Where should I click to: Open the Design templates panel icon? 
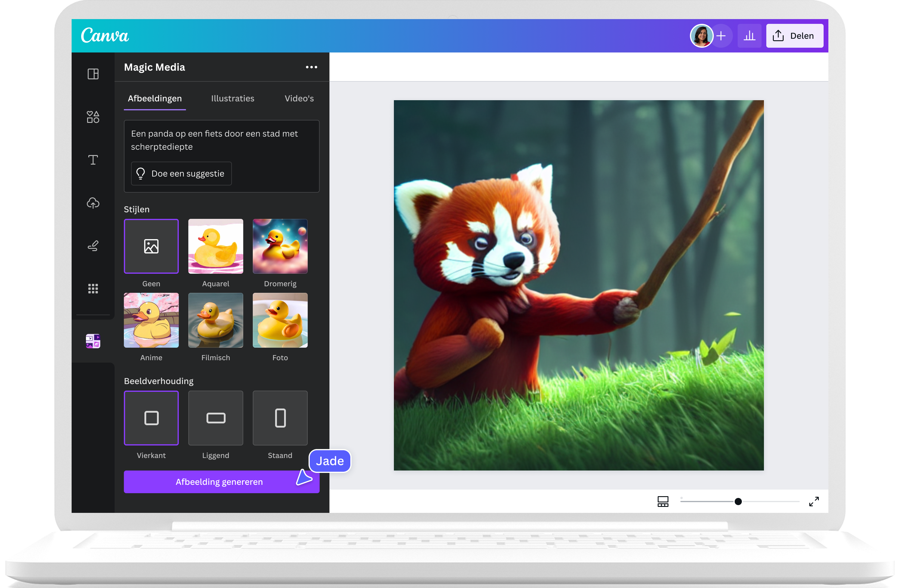[93, 74]
